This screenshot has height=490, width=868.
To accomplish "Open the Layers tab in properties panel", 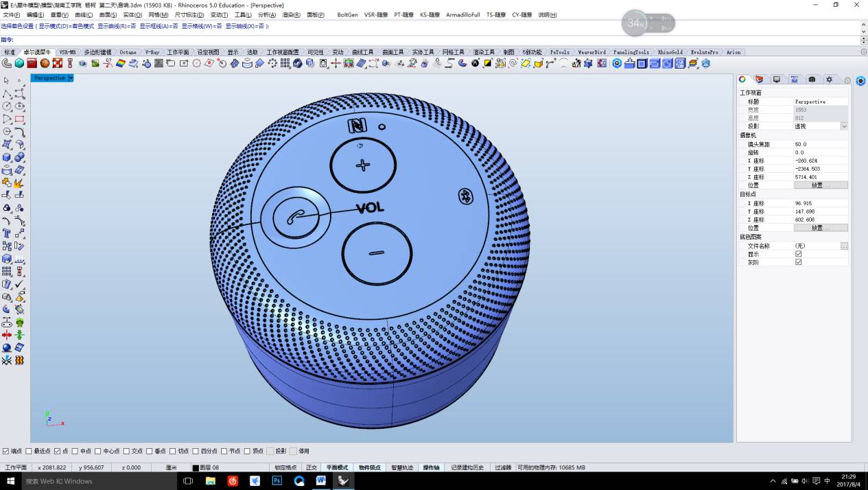I will click(759, 80).
